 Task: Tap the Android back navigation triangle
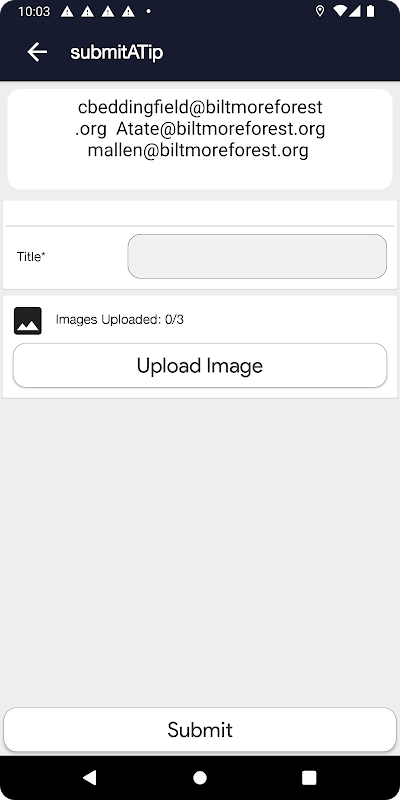[x=89, y=777]
